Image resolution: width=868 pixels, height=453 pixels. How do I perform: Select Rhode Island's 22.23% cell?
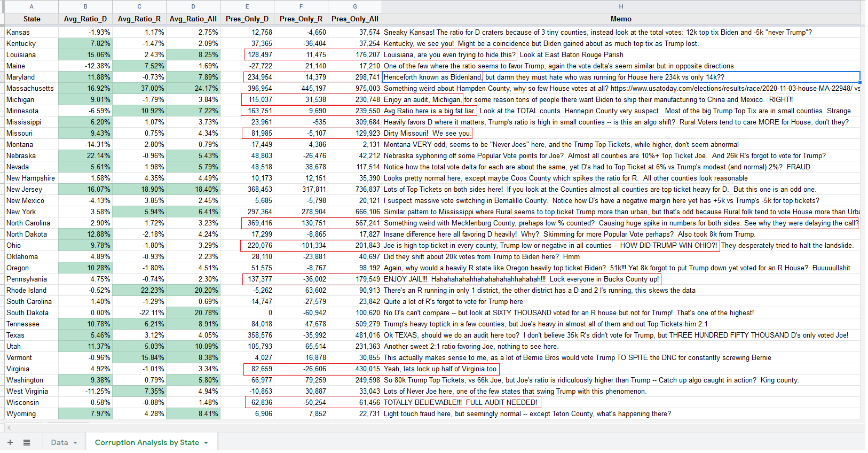139,290
